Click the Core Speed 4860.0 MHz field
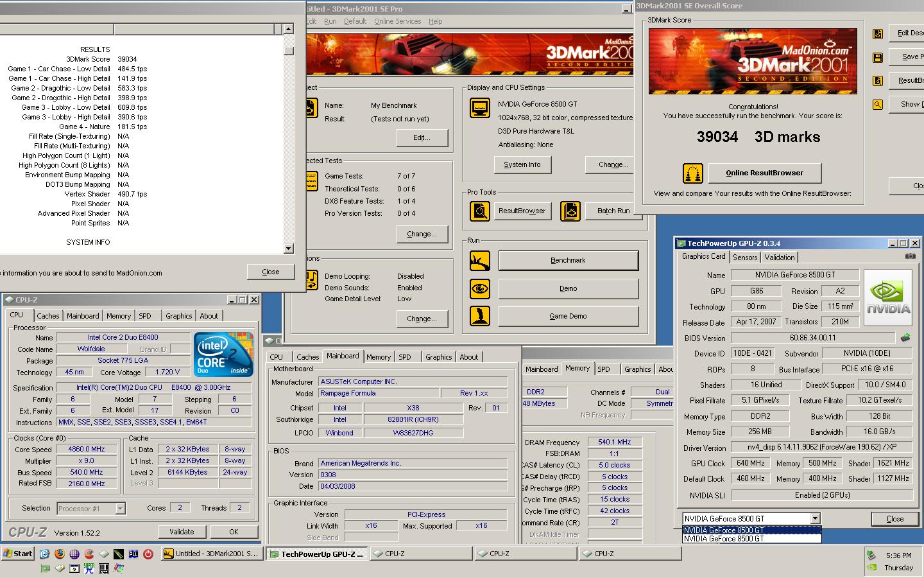 click(87, 450)
